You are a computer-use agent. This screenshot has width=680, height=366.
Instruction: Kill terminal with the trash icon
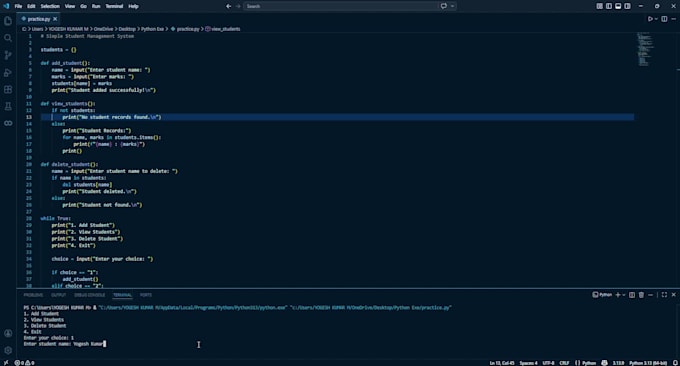(x=641, y=295)
